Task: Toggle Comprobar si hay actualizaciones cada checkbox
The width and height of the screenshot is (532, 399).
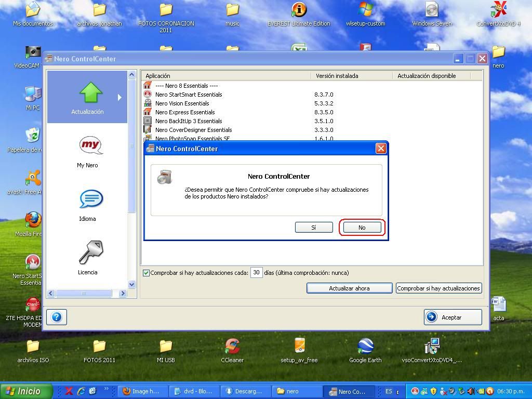Action: pyautogui.click(x=146, y=273)
